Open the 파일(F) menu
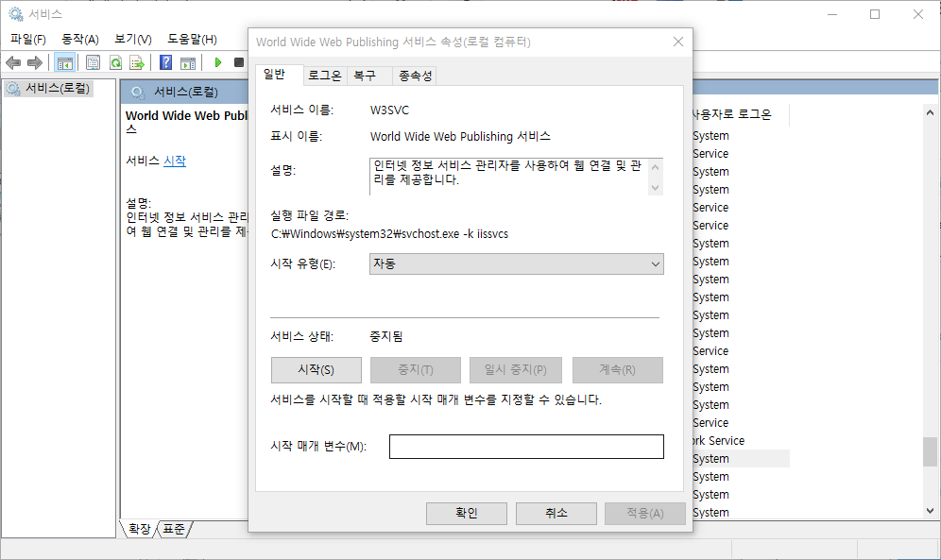 coord(28,39)
